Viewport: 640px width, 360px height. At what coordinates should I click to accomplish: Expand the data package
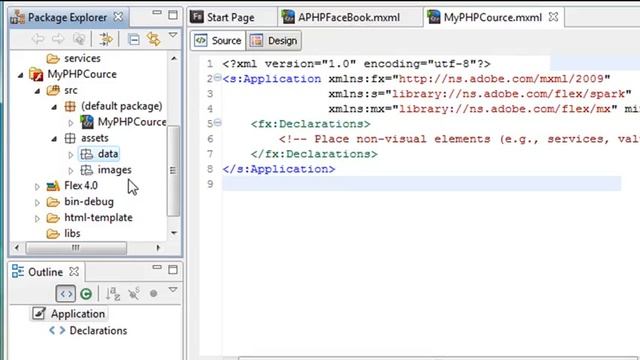tap(71, 155)
